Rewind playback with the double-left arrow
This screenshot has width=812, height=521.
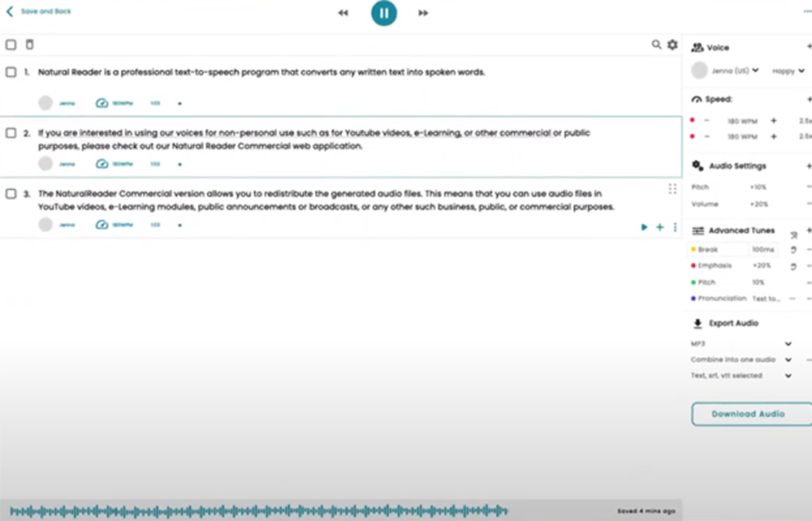pyautogui.click(x=343, y=13)
